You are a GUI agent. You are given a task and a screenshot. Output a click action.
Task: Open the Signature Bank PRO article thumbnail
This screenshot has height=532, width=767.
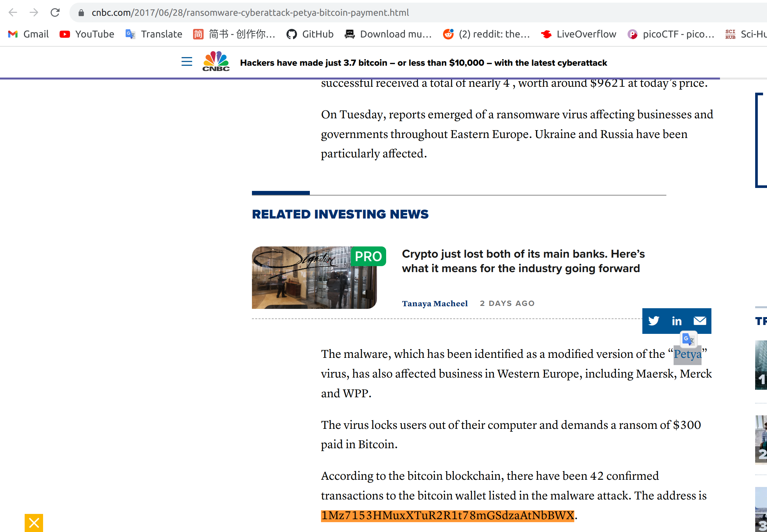tap(314, 278)
